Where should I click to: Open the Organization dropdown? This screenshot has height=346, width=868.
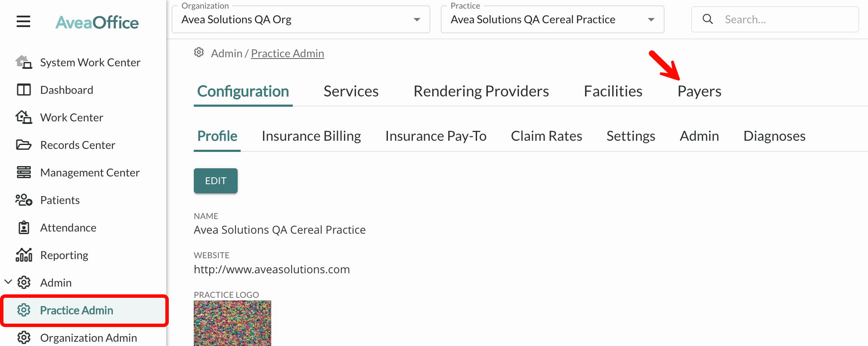(301, 19)
